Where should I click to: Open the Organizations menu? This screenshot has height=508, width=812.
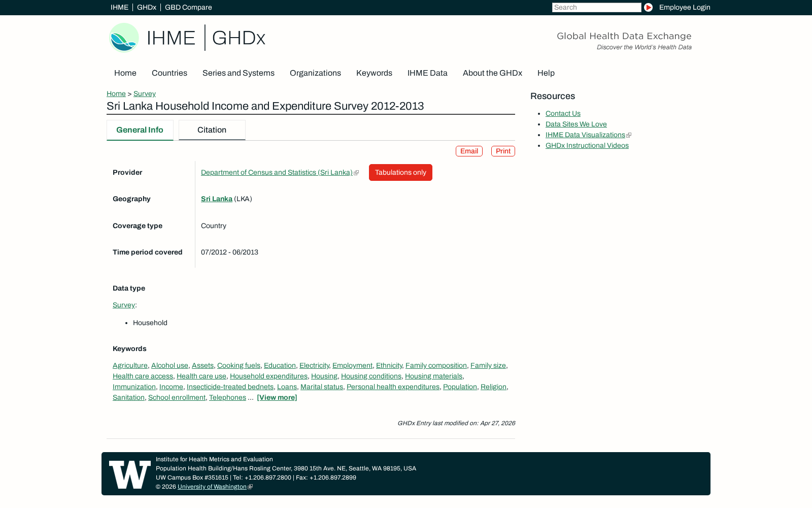pos(315,73)
